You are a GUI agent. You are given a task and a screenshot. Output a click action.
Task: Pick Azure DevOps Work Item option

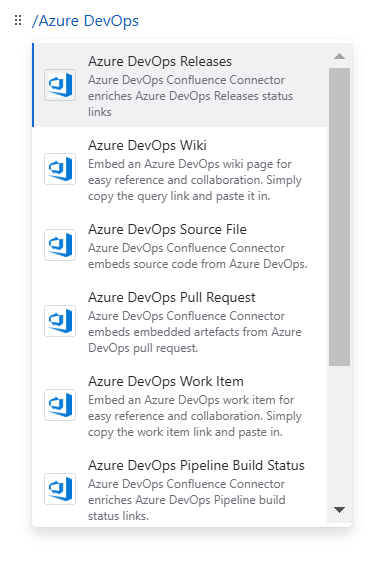[x=180, y=405]
